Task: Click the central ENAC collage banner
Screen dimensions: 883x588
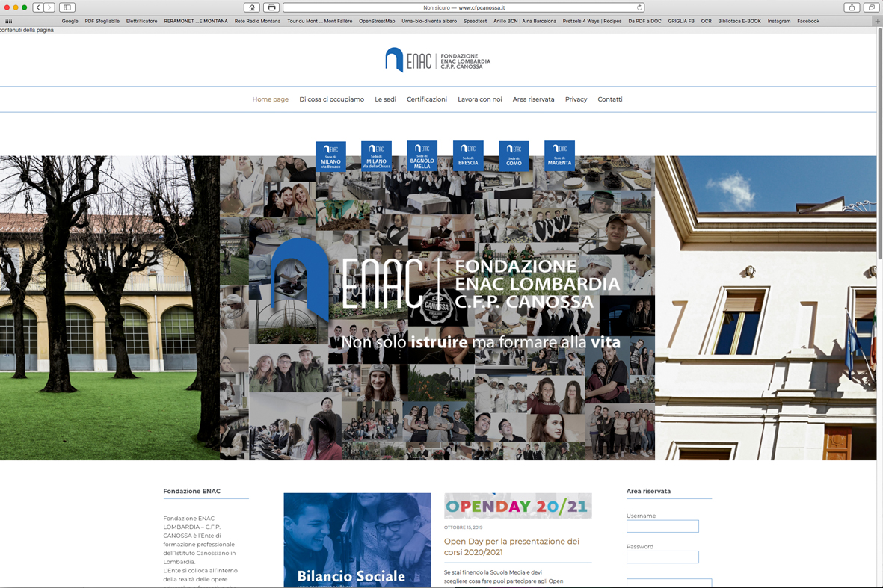Action: tap(437, 308)
